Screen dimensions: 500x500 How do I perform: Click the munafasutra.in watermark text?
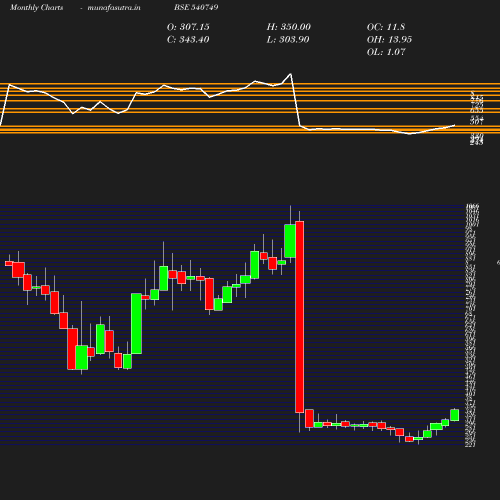tap(114, 7)
